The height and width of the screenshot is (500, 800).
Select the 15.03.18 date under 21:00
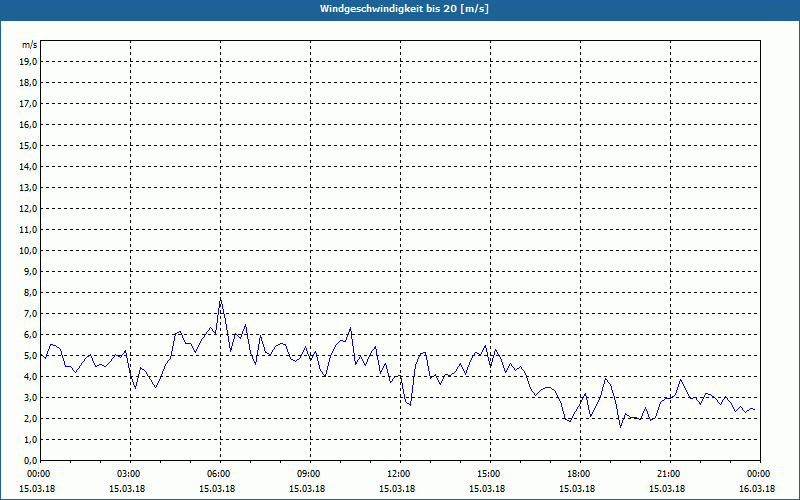pyautogui.click(x=667, y=489)
